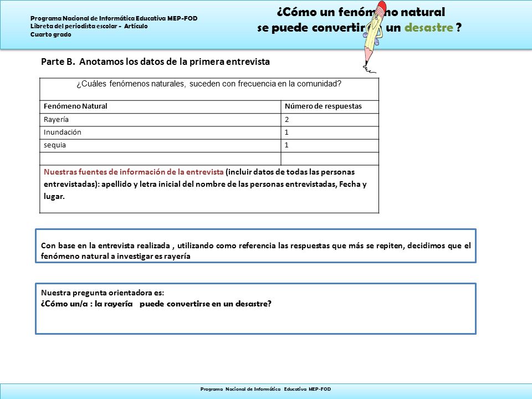The image size is (532, 399).
Task: Click the 'sequia' table cell
Action: coord(160,146)
